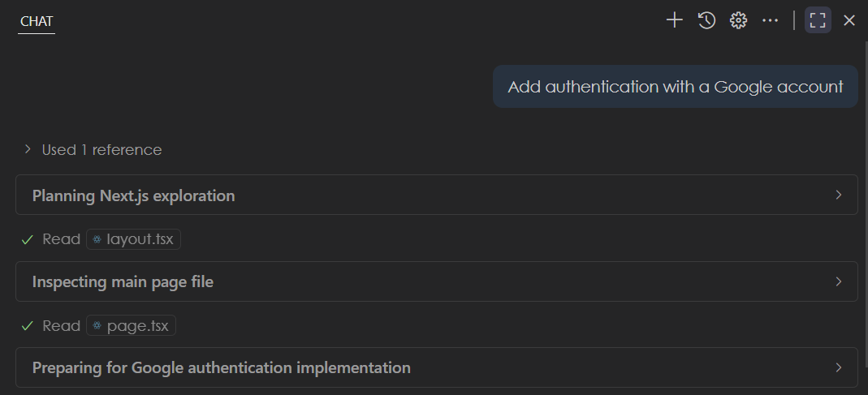Open Preparing for Google authentication implementation section
This screenshot has height=395, width=868.
(x=221, y=368)
